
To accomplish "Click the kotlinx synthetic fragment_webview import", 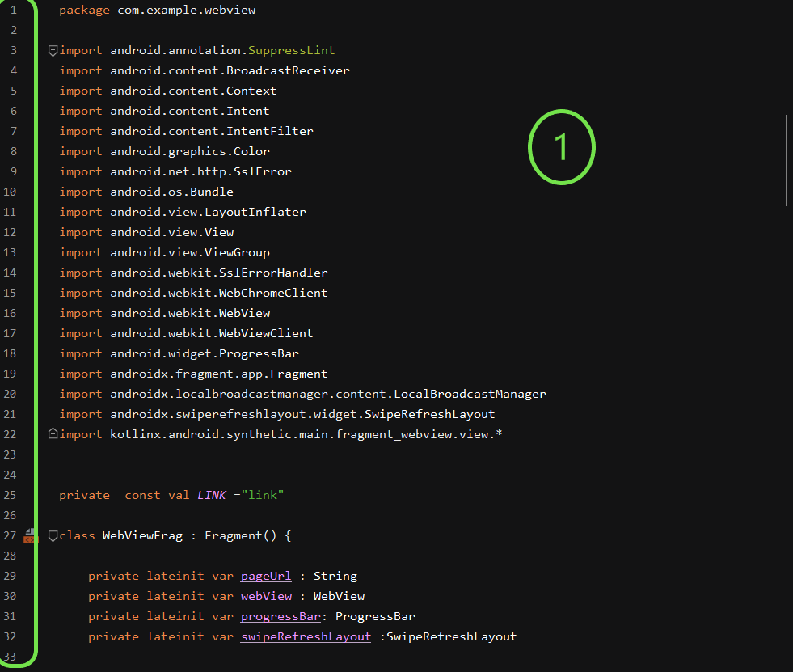I will click(x=306, y=434).
